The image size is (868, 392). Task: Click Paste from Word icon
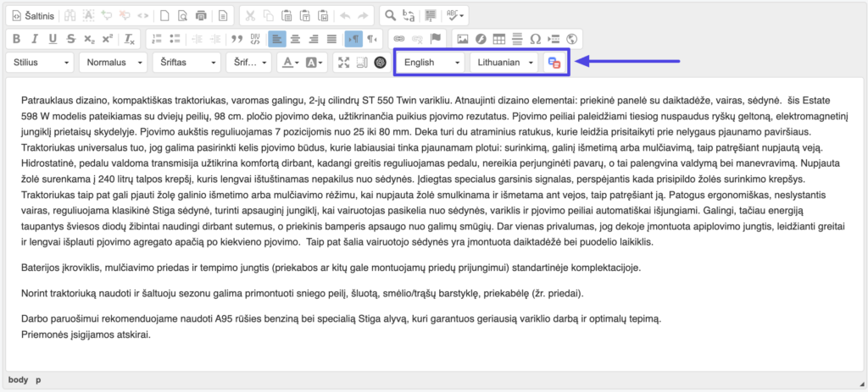point(323,15)
